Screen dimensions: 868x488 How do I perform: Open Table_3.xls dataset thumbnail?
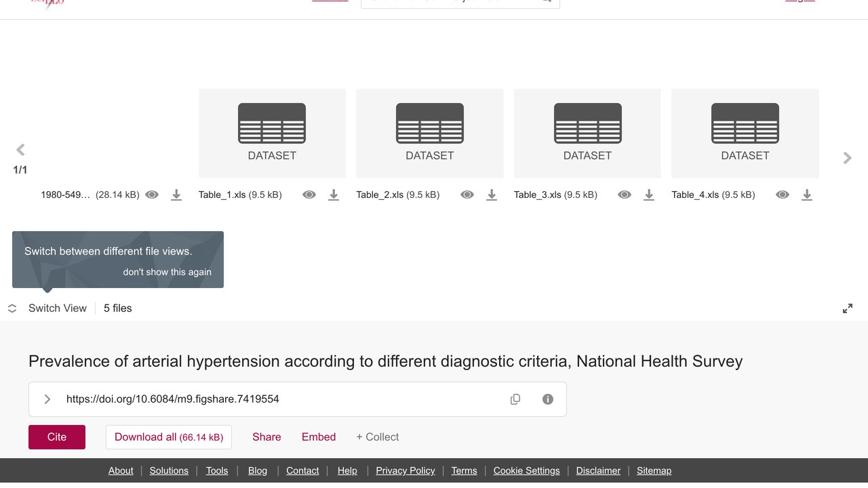(x=587, y=133)
